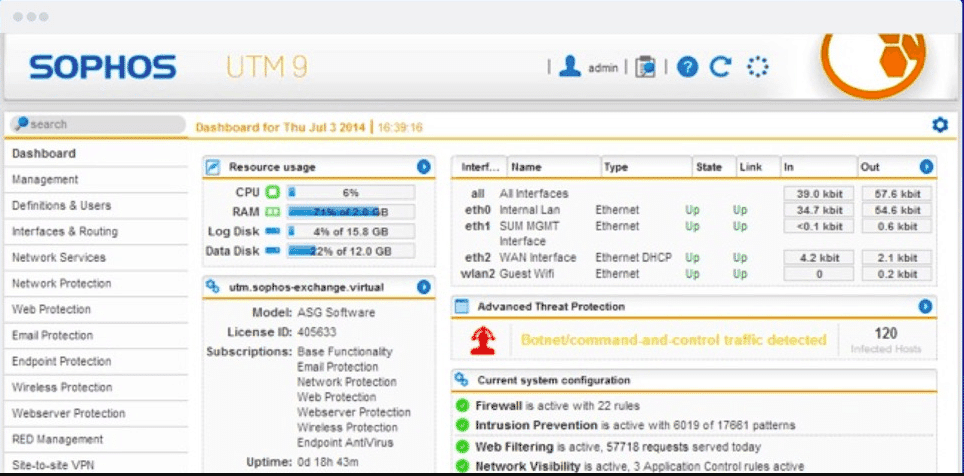Image resolution: width=964 pixels, height=476 pixels.
Task: Click green check next to Web Filtering
Action: coord(462,446)
